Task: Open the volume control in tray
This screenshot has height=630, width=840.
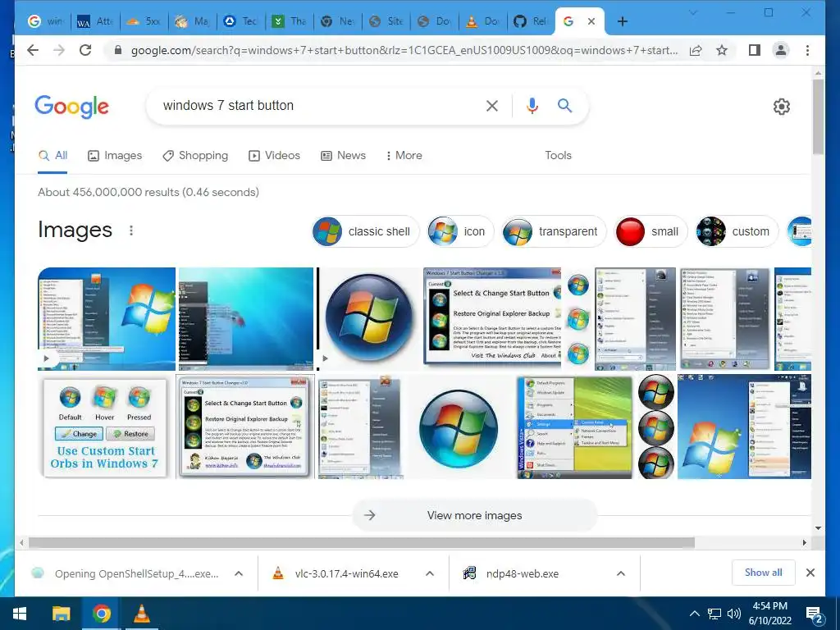Action: click(734, 614)
